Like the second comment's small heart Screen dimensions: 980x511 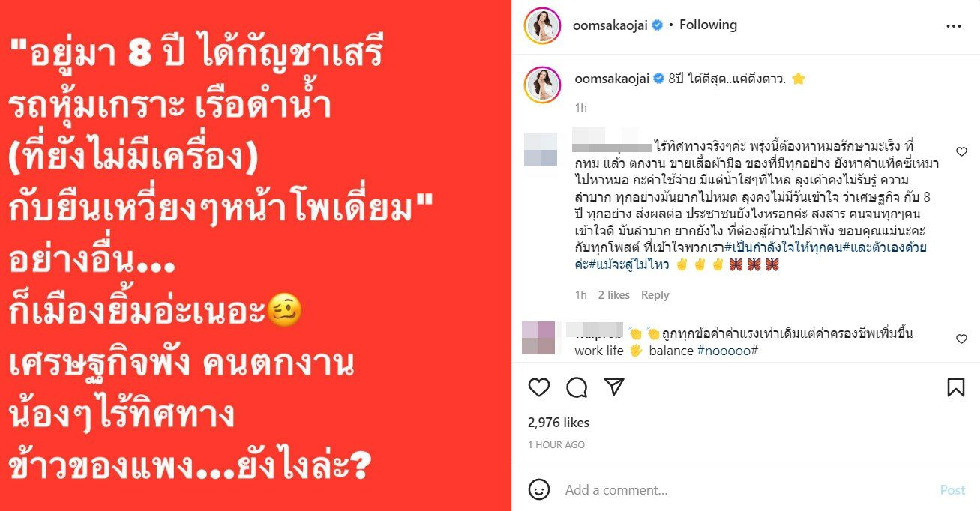tap(961, 339)
